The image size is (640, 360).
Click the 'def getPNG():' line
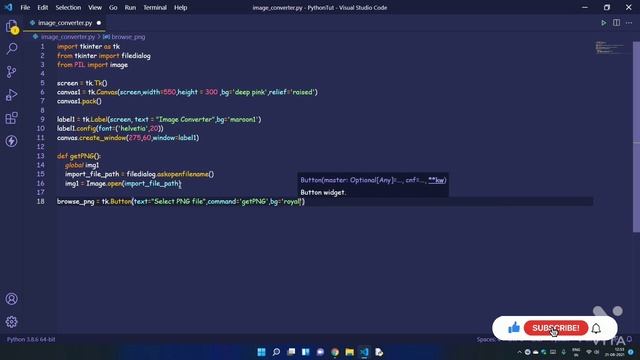(x=79, y=156)
